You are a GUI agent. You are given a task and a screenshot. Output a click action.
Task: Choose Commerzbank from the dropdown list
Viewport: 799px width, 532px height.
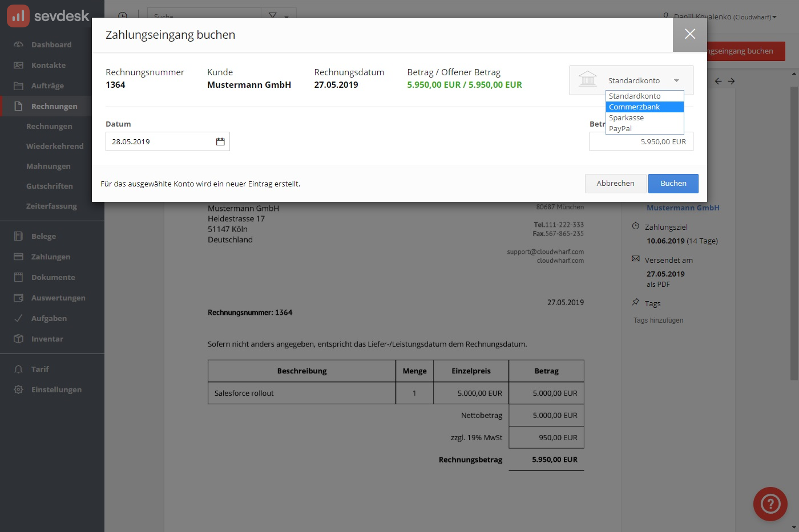coord(645,107)
